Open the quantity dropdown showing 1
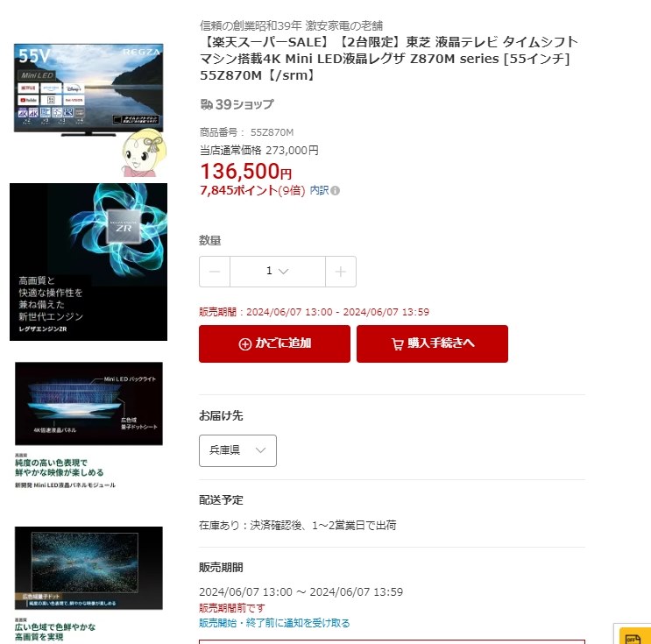 click(x=278, y=272)
